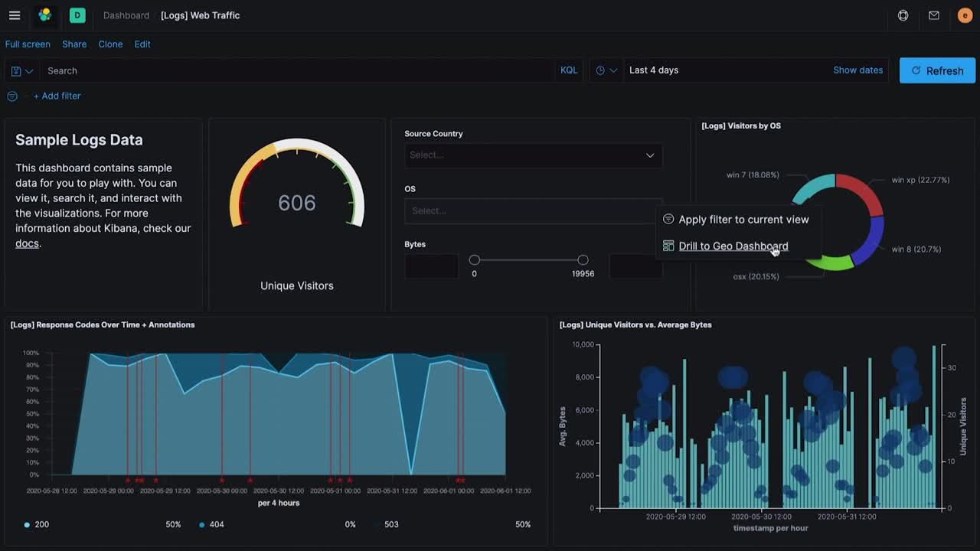Click the user avatar in the top right
This screenshot has height=551, width=980.
click(x=965, y=15)
